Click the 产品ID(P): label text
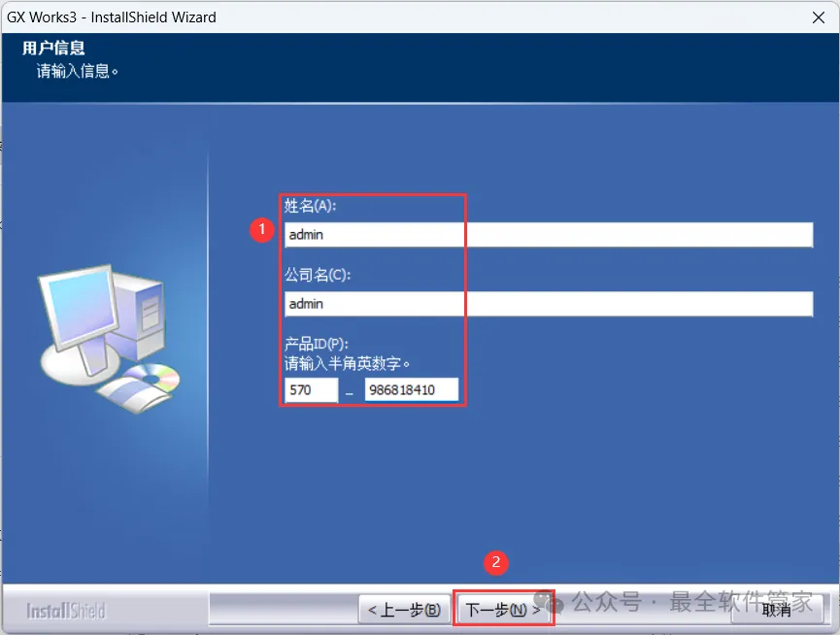Viewport: 840px width, 635px height. pyautogui.click(x=316, y=343)
